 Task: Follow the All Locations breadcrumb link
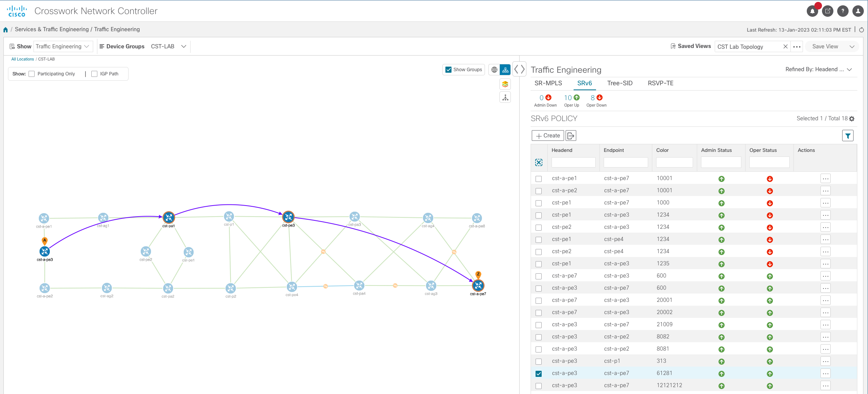coord(22,59)
